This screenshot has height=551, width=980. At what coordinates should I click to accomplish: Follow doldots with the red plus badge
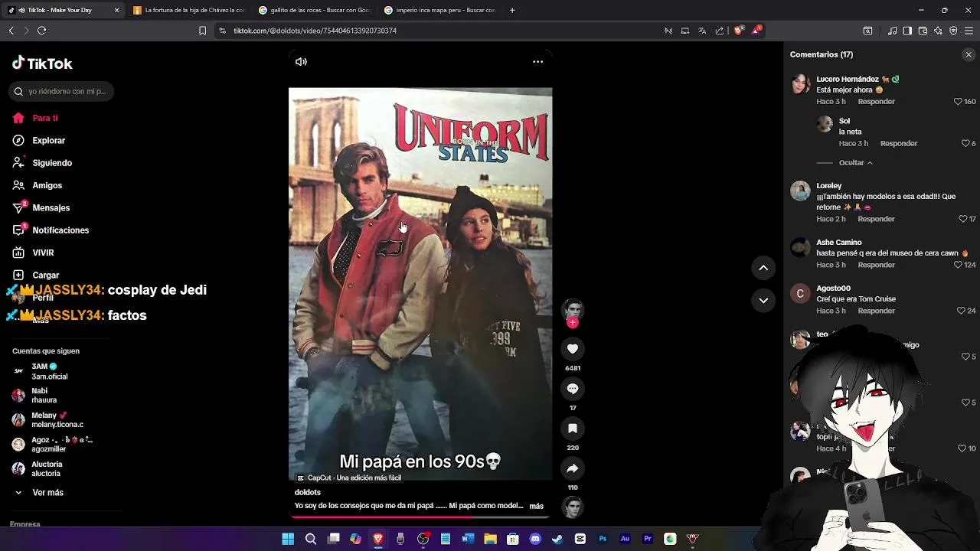573,323
